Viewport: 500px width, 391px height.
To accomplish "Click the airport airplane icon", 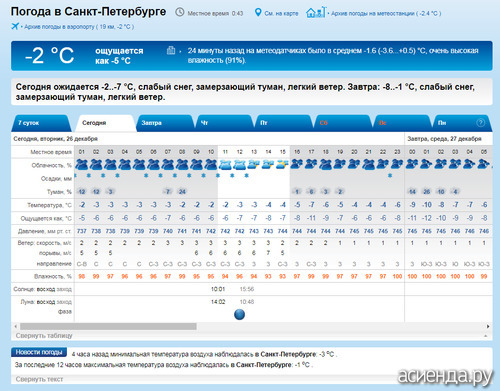I will pos(15,26).
